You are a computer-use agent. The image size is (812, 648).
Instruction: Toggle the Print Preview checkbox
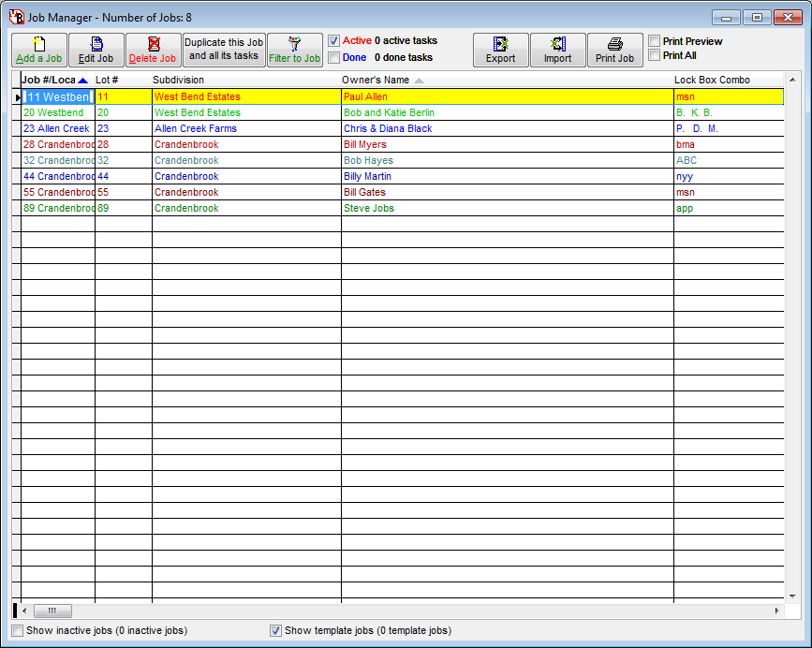click(655, 41)
